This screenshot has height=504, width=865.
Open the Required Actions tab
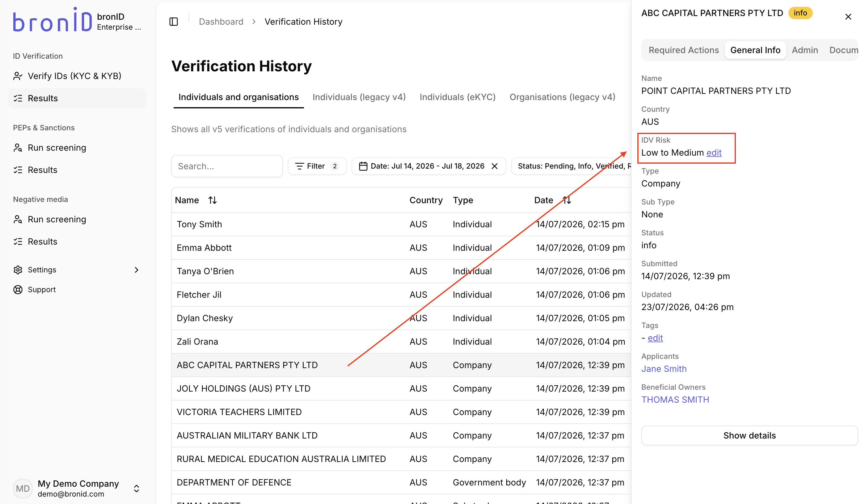click(683, 50)
